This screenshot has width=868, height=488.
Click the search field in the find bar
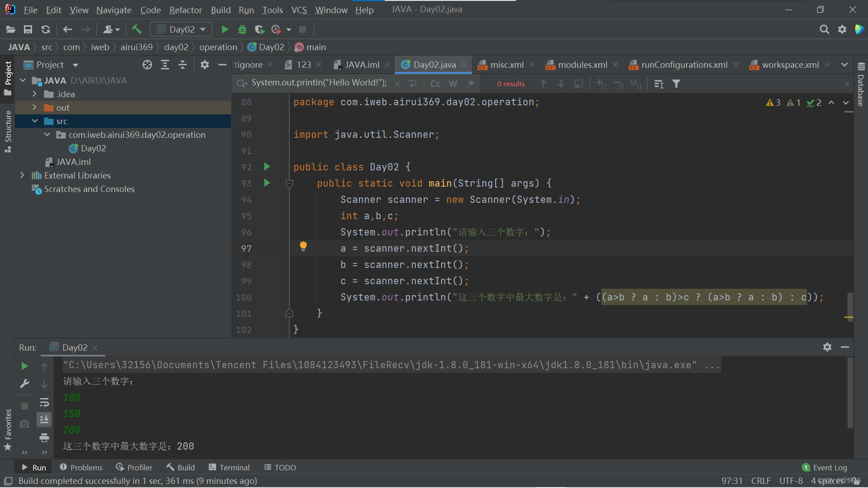tap(319, 83)
